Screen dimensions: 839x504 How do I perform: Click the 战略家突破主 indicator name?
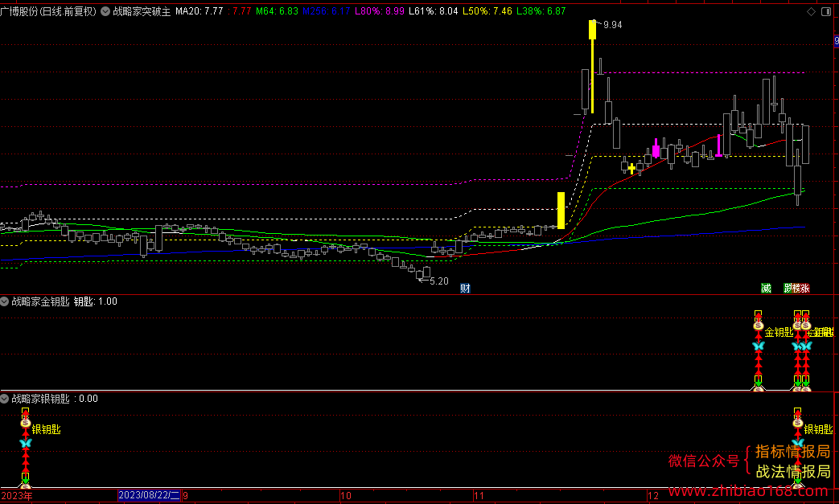click(142, 11)
